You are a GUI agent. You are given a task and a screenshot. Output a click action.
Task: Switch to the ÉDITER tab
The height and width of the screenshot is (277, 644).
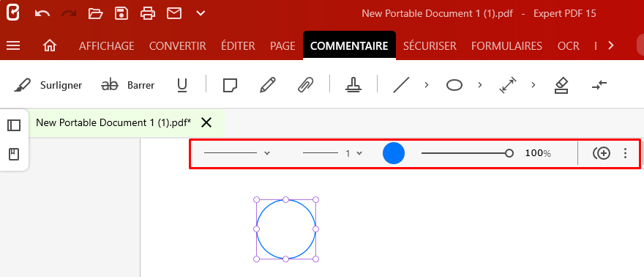pyautogui.click(x=238, y=46)
